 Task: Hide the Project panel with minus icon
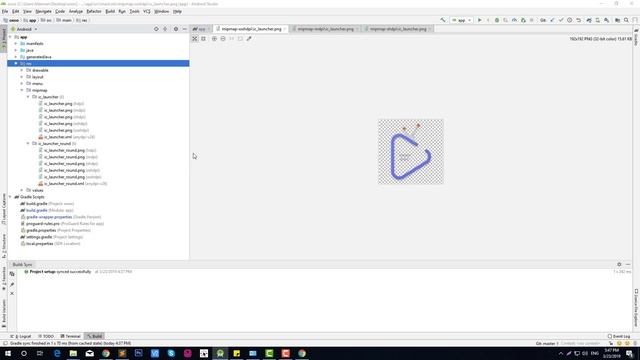tap(184, 29)
